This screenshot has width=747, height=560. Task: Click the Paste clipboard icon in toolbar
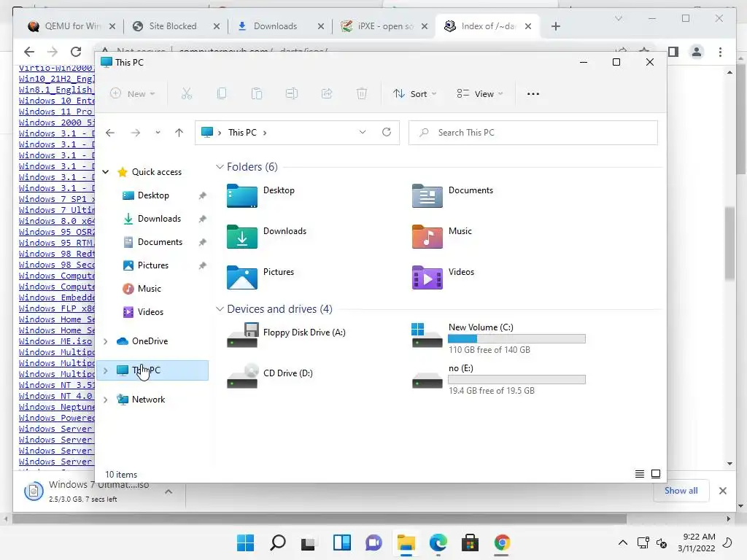click(x=257, y=94)
